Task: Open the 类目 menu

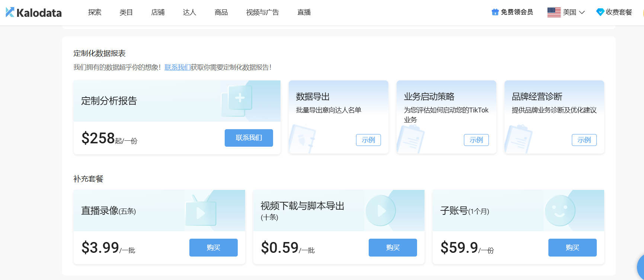Action: pyautogui.click(x=126, y=12)
